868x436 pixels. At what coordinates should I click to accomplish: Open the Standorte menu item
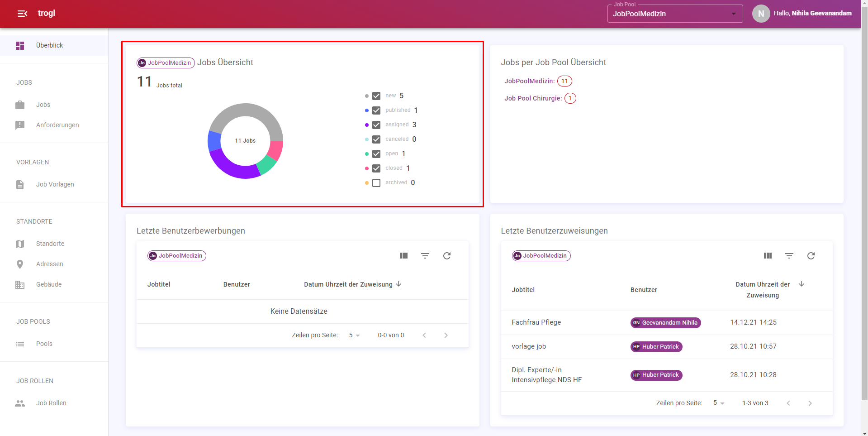click(x=54, y=244)
